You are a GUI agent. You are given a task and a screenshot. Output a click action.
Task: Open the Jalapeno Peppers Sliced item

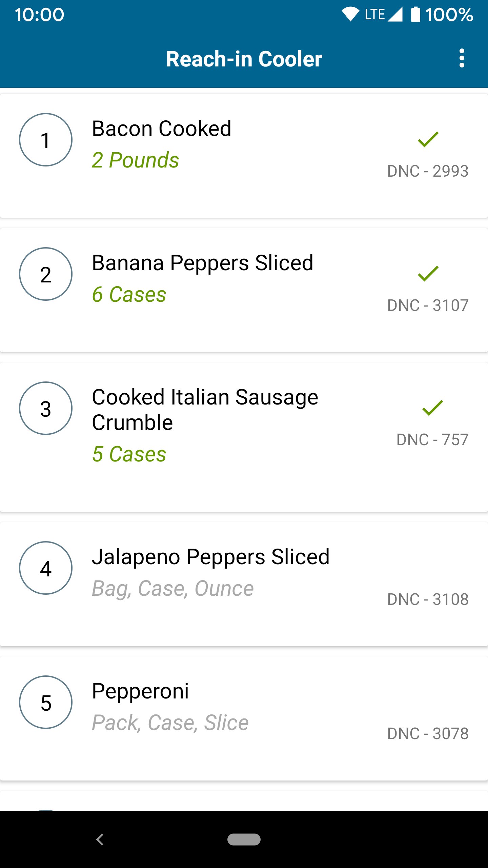tap(210, 557)
